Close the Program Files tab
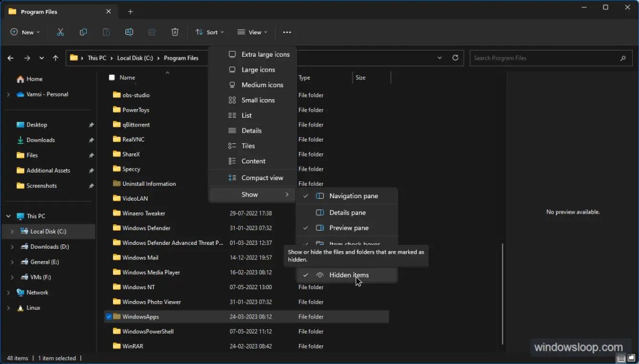Image resolution: width=639 pixels, height=364 pixels. pyautogui.click(x=109, y=11)
